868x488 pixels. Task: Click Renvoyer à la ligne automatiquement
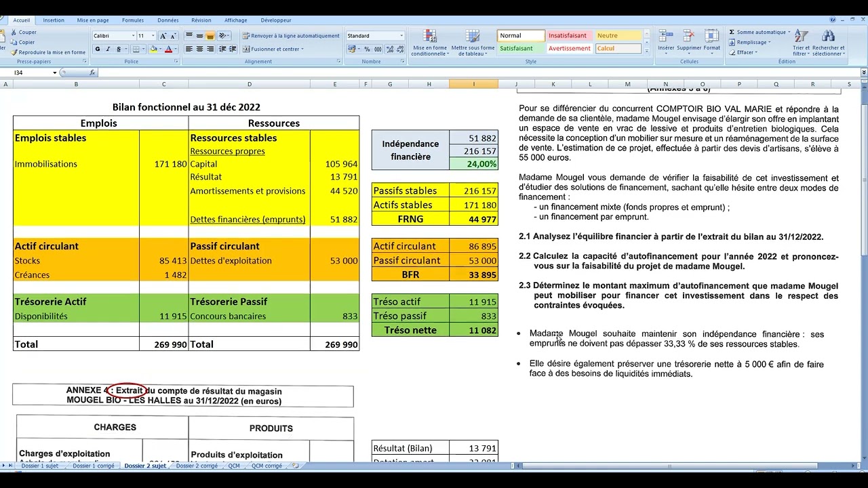[x=291, y=36]
